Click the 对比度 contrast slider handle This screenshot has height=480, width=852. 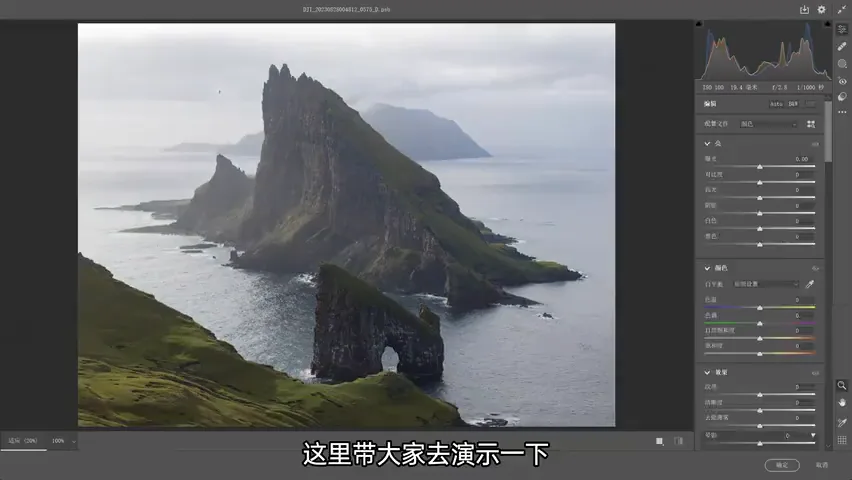click(760, 183)
